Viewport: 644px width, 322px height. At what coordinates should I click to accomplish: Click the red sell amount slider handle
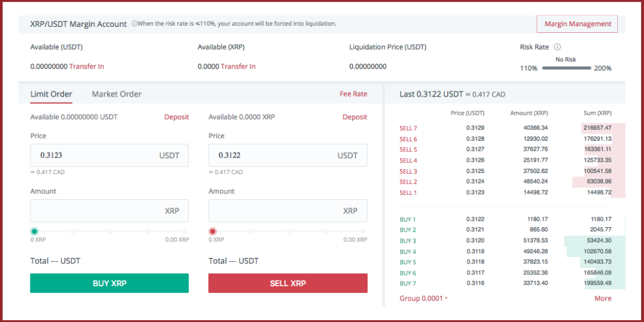click(212, 231)
